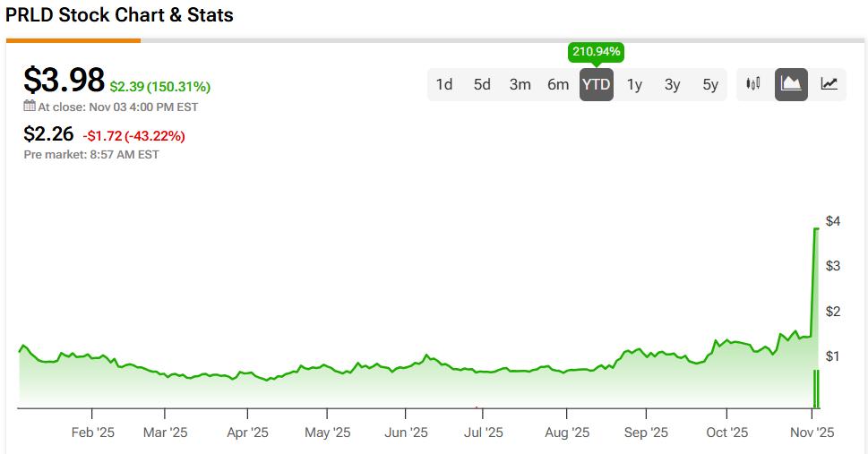The height and width of the screenshot is (454, 868).
Task: Switch to candlestick chart view
Action: tap(753, 84)
